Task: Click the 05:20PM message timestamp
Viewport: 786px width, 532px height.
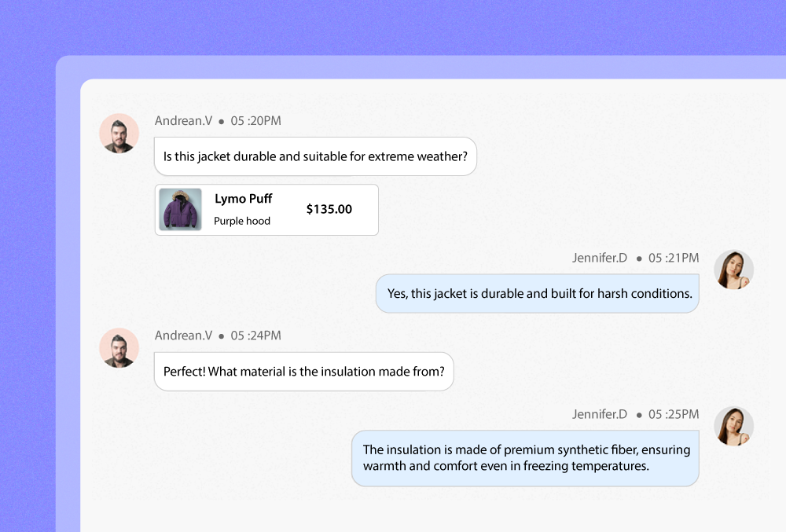Action: tap(255, 121)
